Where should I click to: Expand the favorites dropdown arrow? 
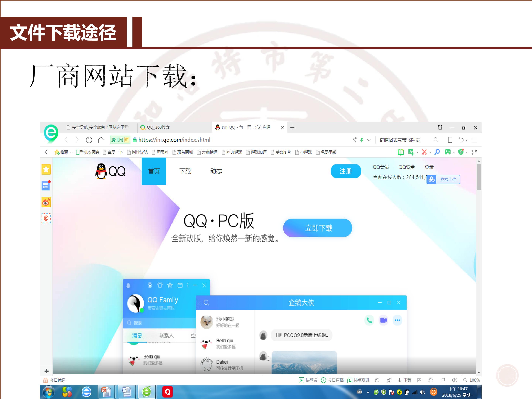pyautogui.click(x=71, y=152)
